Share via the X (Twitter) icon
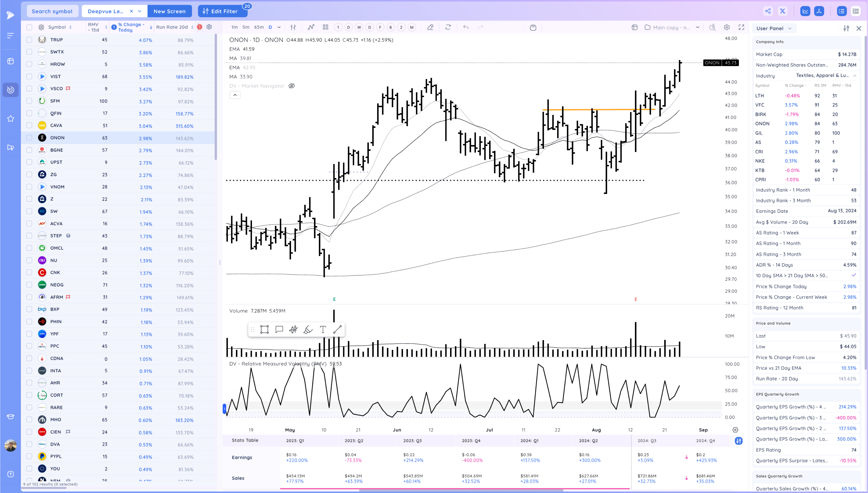This screenshot has height=493, width=868. (x=783, y=11)
